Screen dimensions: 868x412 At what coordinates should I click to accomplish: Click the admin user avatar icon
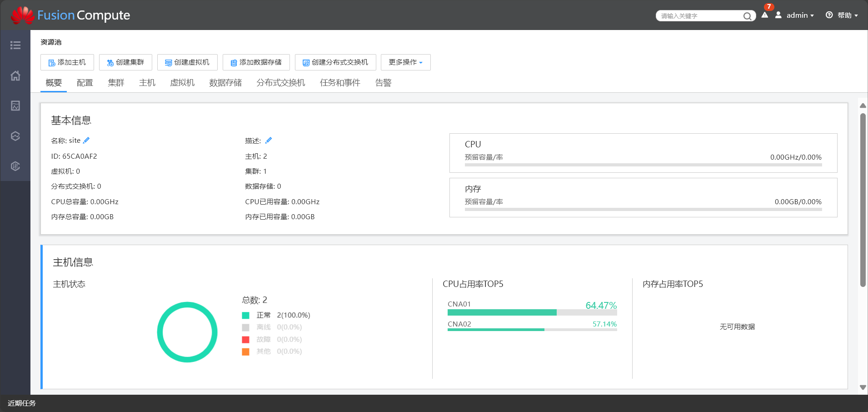tap(778, 15)
